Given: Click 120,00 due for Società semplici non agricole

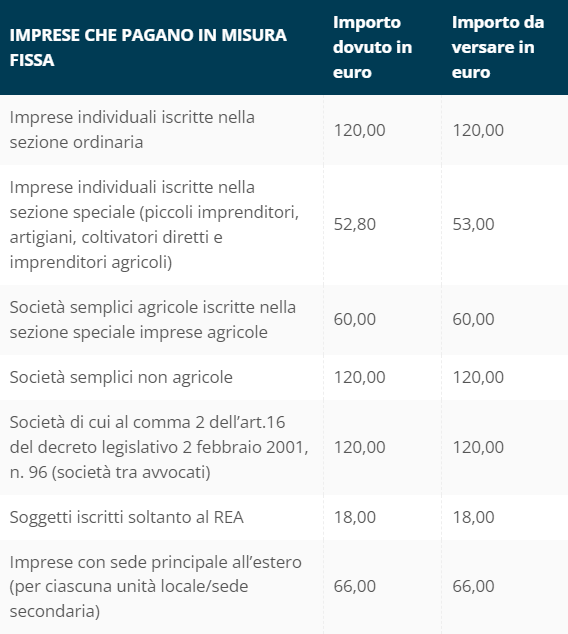Looking at the screenshot, I should pos(359,377).
